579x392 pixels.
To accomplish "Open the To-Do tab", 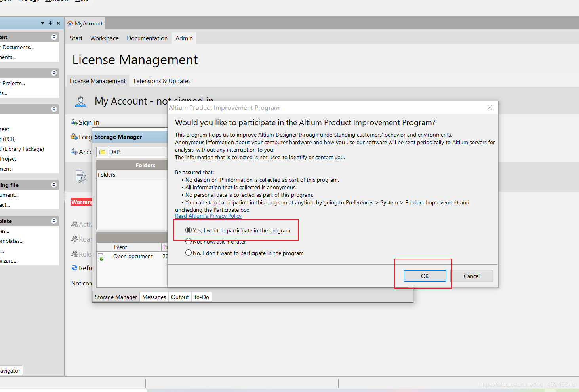I will [x=202, y=297].
